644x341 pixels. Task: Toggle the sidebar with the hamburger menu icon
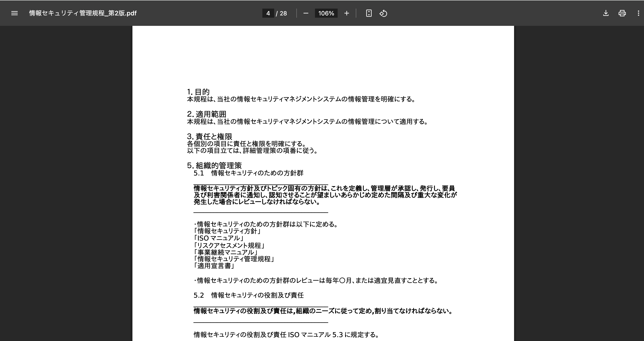tap(15, 13)
